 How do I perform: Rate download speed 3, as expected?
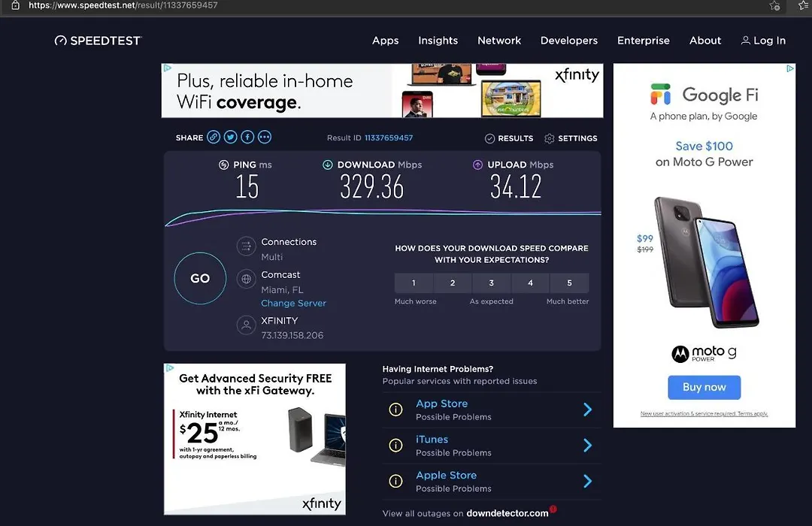pos(492,283)
